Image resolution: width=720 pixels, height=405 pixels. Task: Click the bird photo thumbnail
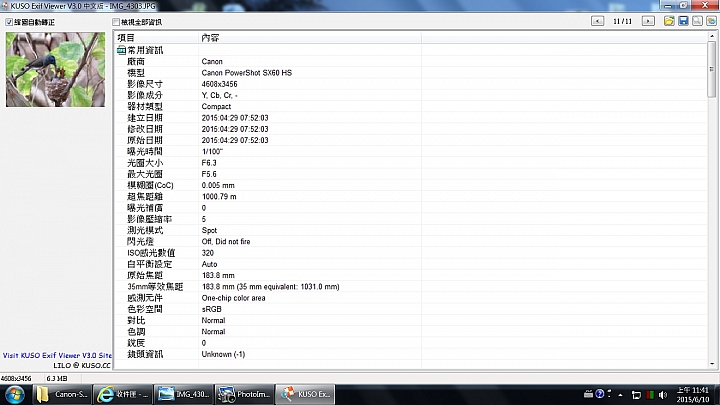55,69
